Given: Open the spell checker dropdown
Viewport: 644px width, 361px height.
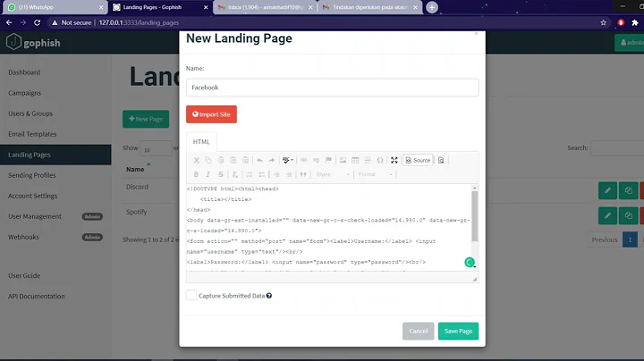Looking at the screenshot, I should 287,161.
